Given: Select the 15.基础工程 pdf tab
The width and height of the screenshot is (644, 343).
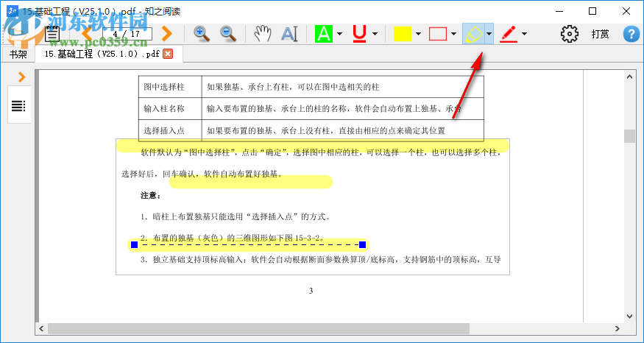Looking at the screenshot, I should [x=102, y=54].
